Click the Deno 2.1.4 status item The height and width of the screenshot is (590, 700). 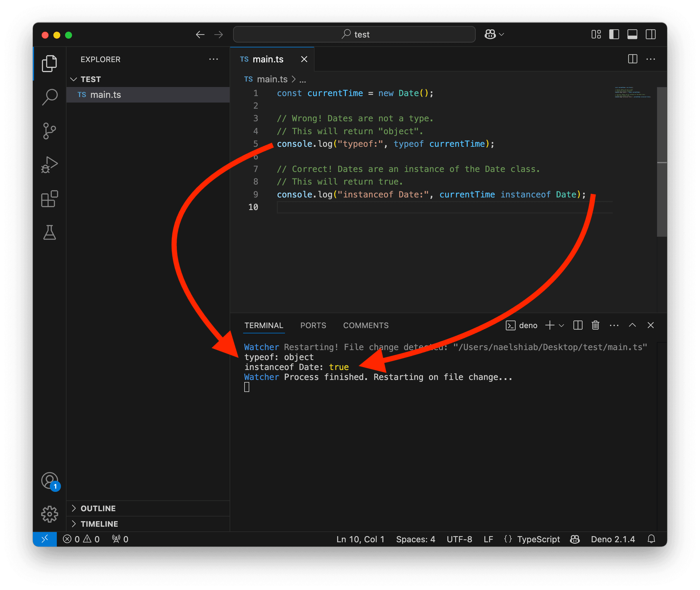pyautogui.click(x=612, y=539)
